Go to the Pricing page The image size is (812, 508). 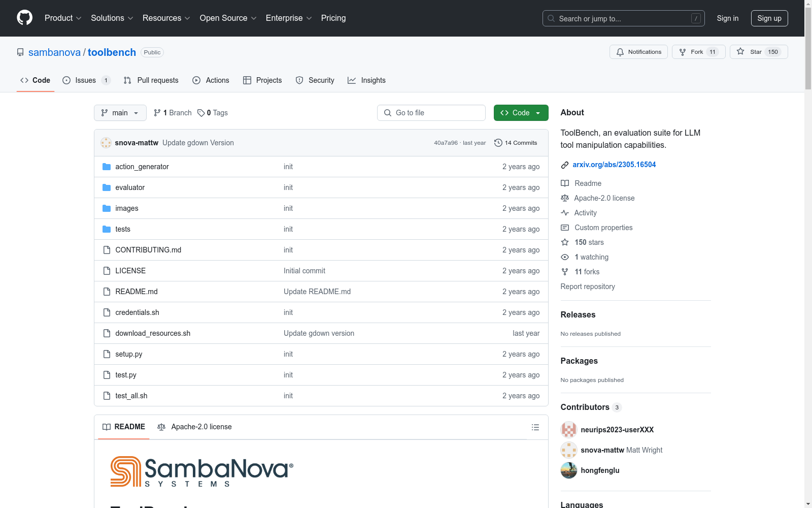[x=333, y=18]
